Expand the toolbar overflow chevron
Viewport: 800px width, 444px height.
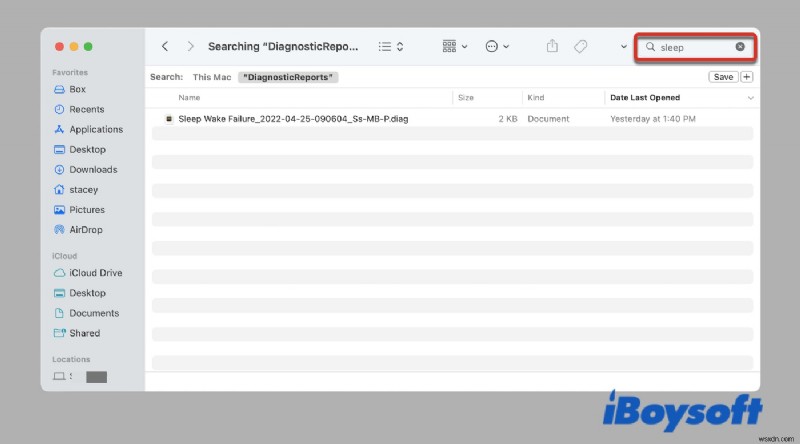(623, 46)
